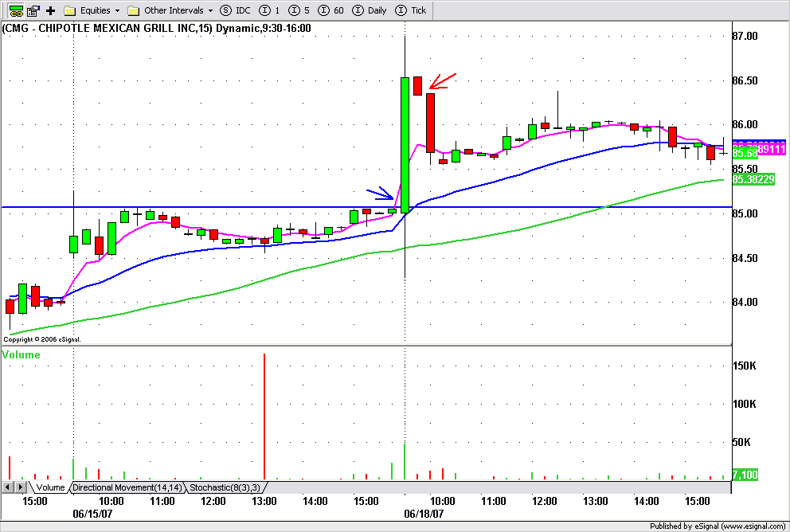The width and height of the screenshot is (790, 532).
Task: Click the symbol link toolbar icon
Action: click(x=17, y=10)
